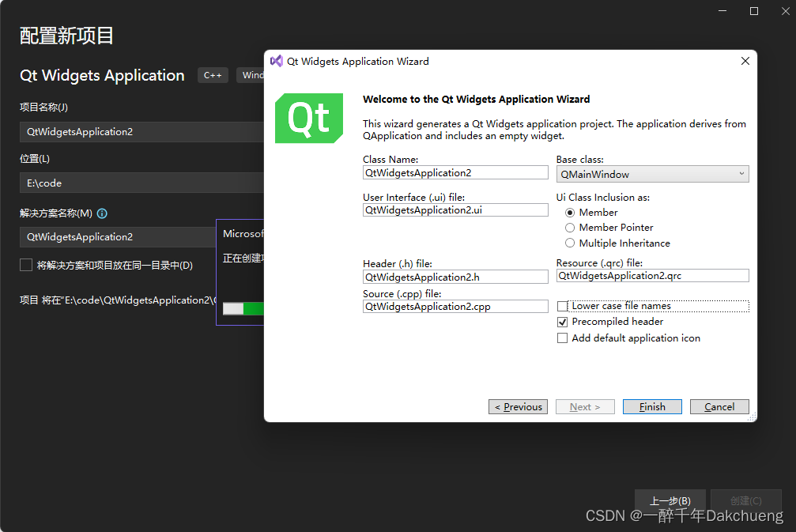The height and width of the screenshot is (532, 796).
Task: Click the Visual Studio icon in wizard title bar
Action: pos(276,62)
